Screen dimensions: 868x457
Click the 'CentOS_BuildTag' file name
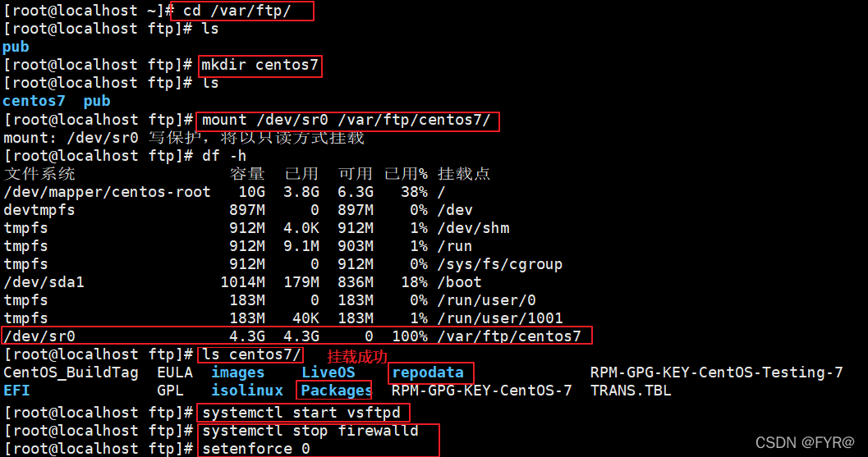[71, 373]
